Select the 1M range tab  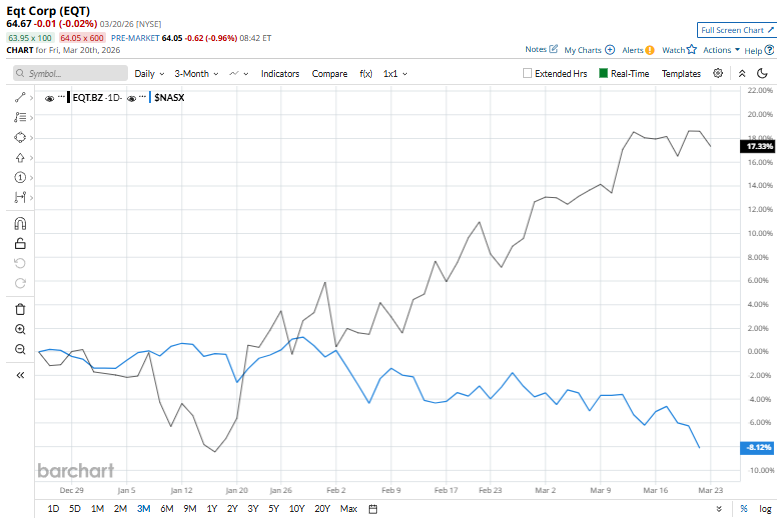(x=97, y=509)
